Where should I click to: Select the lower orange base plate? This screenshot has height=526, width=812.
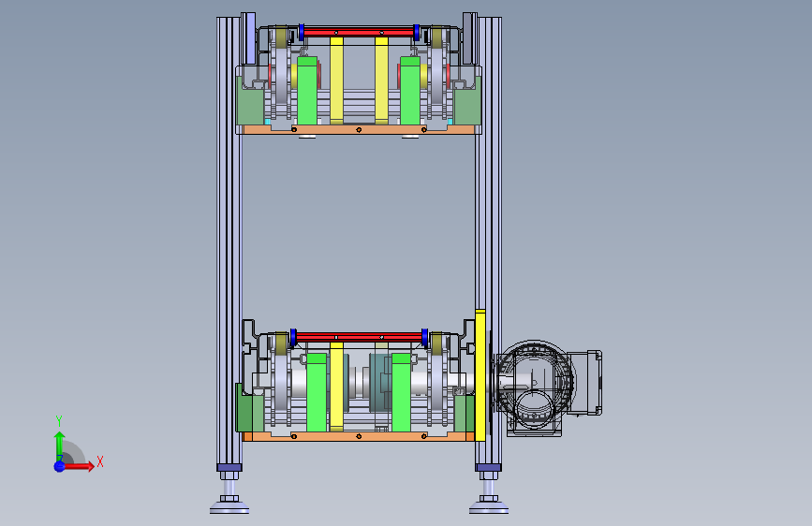point(359,437)
